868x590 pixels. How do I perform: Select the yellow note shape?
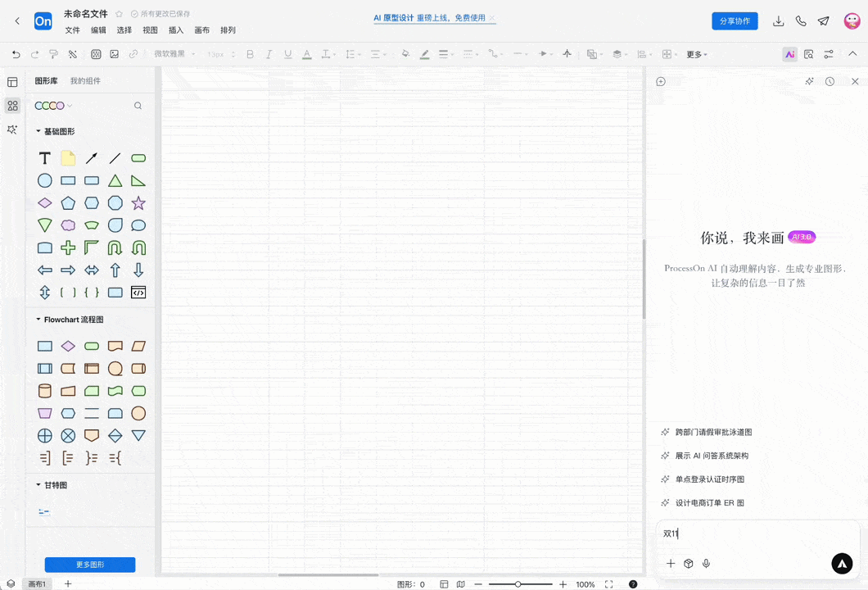(x=68, y=158)
